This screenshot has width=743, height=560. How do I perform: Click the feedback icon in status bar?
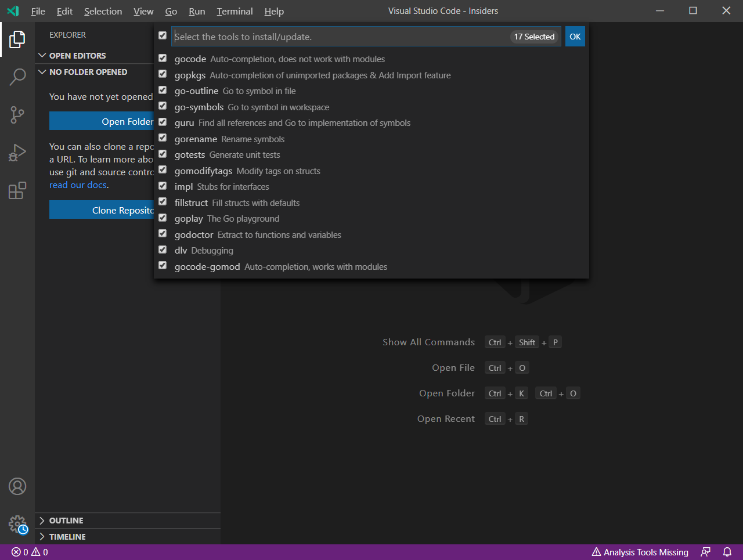click(x=705, y=552)
